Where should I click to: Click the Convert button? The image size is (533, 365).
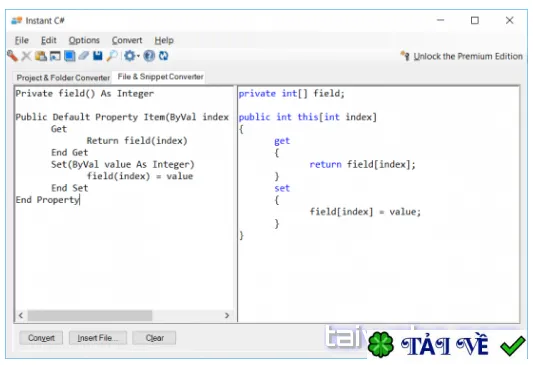[41, 338]
